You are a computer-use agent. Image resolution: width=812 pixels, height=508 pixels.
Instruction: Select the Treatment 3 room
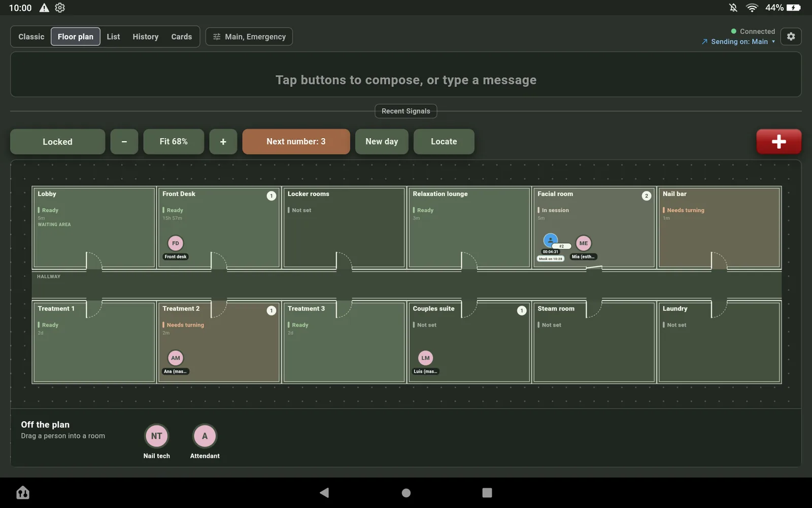(344, 342)
